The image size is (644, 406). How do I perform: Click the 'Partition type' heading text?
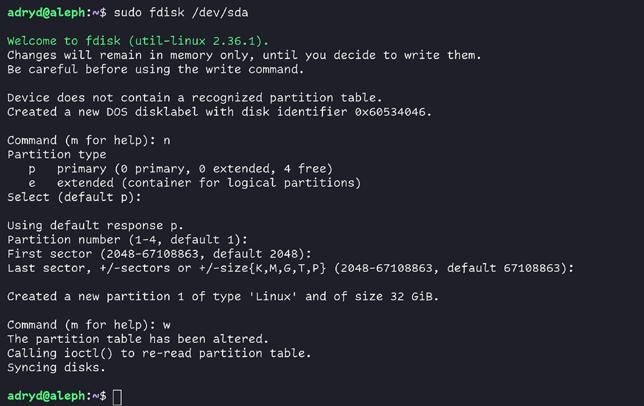click(x=56, y=155)
